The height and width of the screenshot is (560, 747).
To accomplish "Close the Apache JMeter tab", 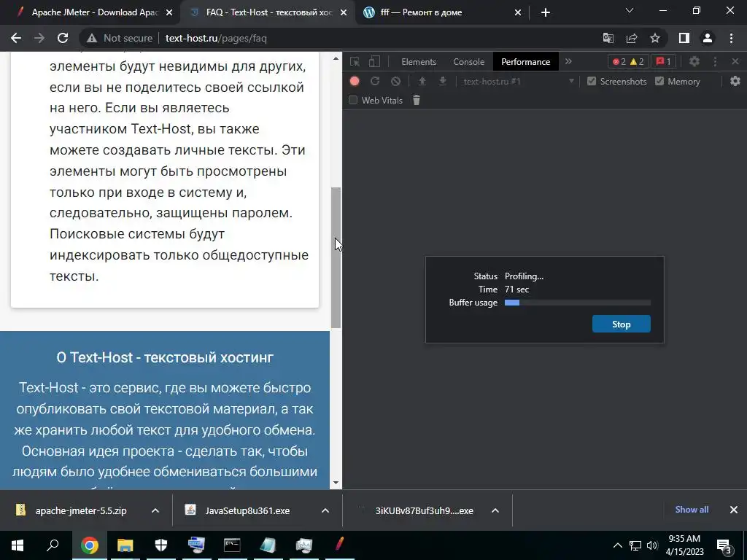I will tap(169, 13).
